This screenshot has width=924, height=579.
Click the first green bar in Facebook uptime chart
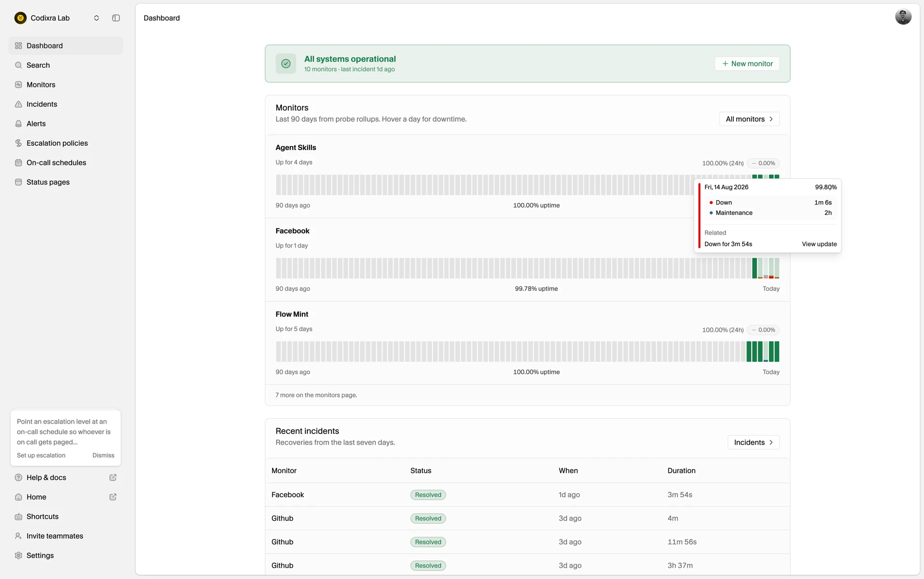point(755,268)
